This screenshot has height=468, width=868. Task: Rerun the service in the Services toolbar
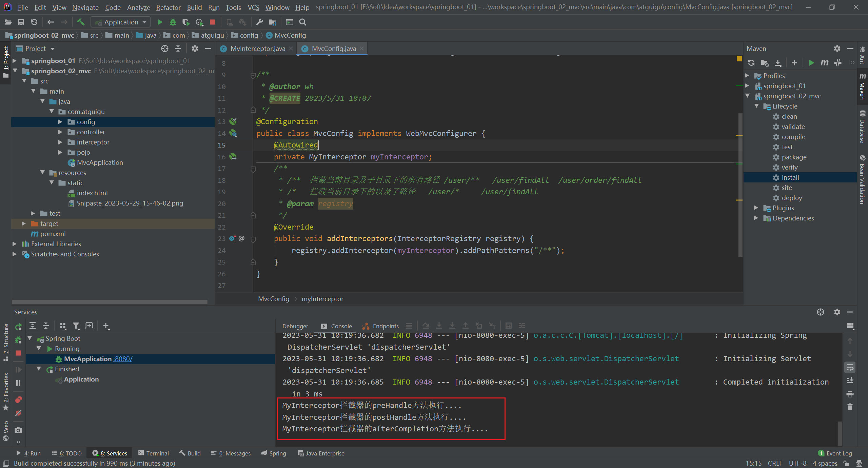pyautogui.click(x=18, y=327)
